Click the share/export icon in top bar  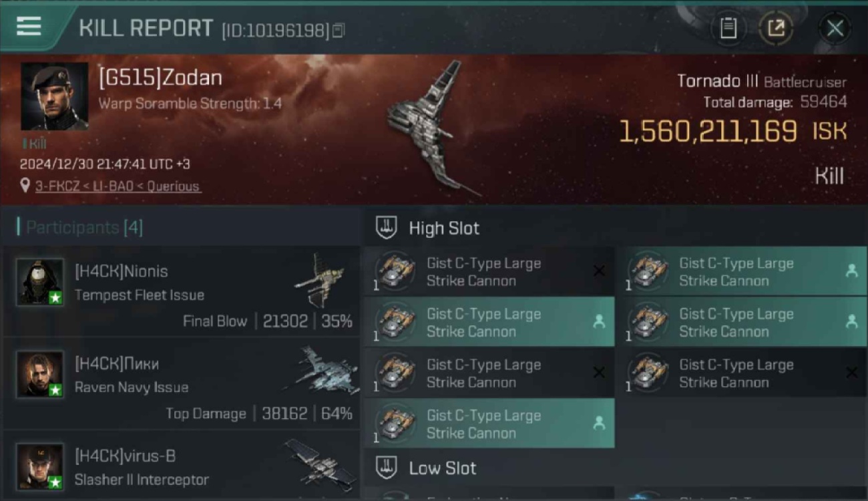point(776,28)
